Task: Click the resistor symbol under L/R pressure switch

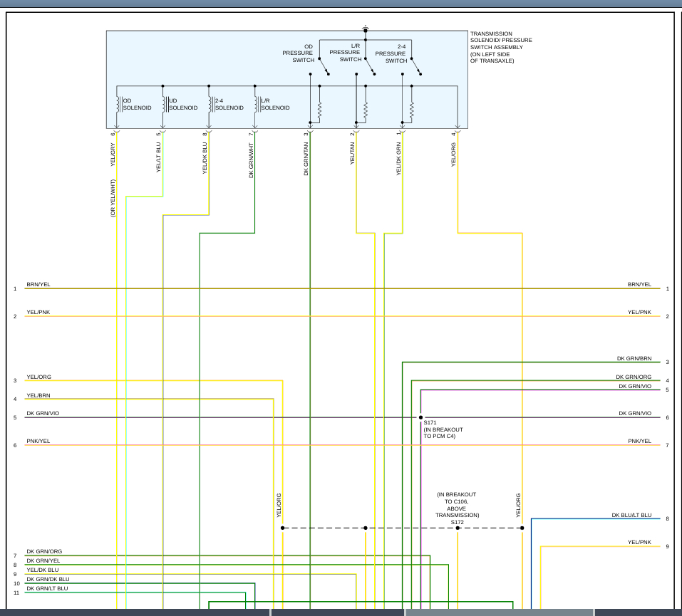Action: point(366,111)
